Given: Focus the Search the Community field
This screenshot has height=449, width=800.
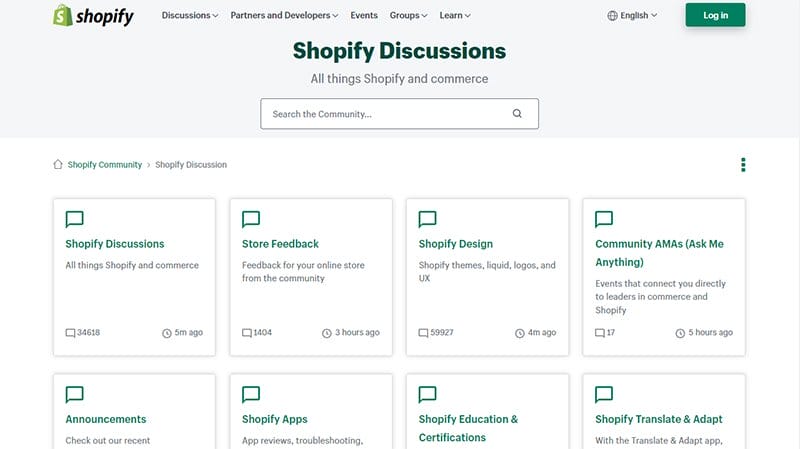Looking at the screenshot, I should point(399,114).
